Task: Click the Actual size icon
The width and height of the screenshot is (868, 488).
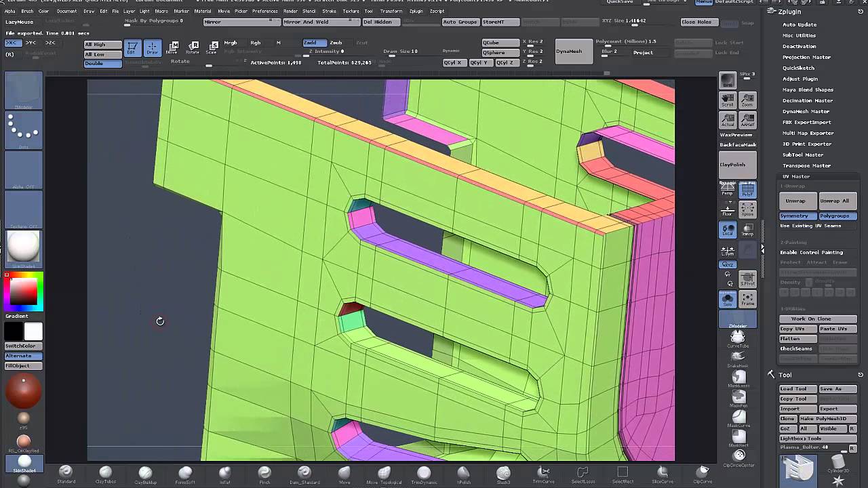Action: tap(728, 121)
